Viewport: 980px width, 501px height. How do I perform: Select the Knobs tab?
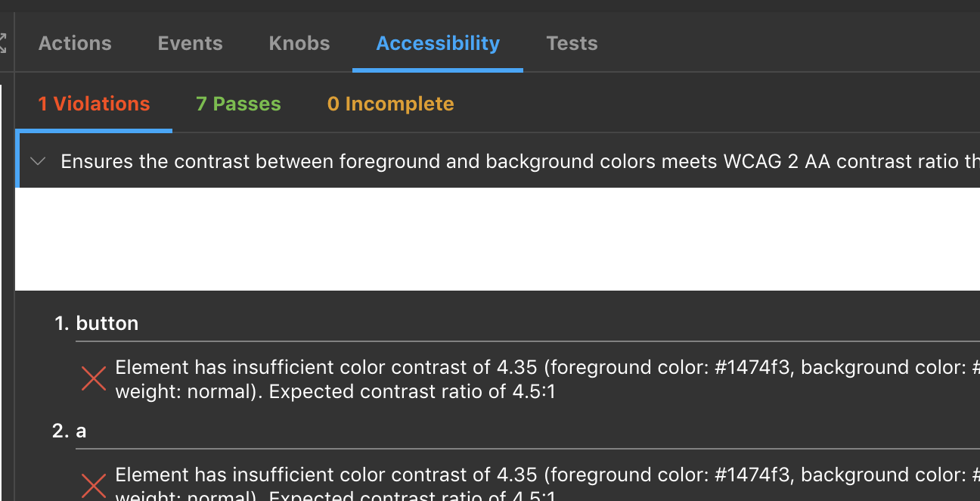(x=299, y=43)
